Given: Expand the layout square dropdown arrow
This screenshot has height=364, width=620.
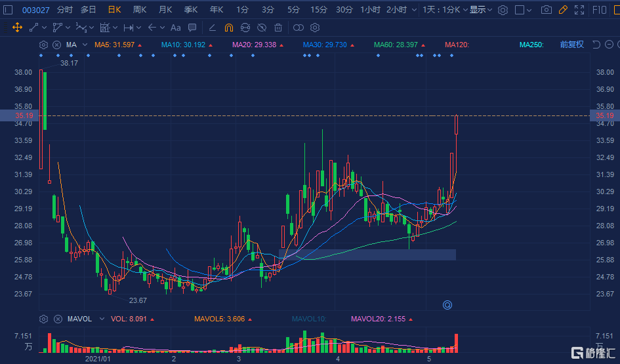Looking at the screenshot, I should point(529,10).
